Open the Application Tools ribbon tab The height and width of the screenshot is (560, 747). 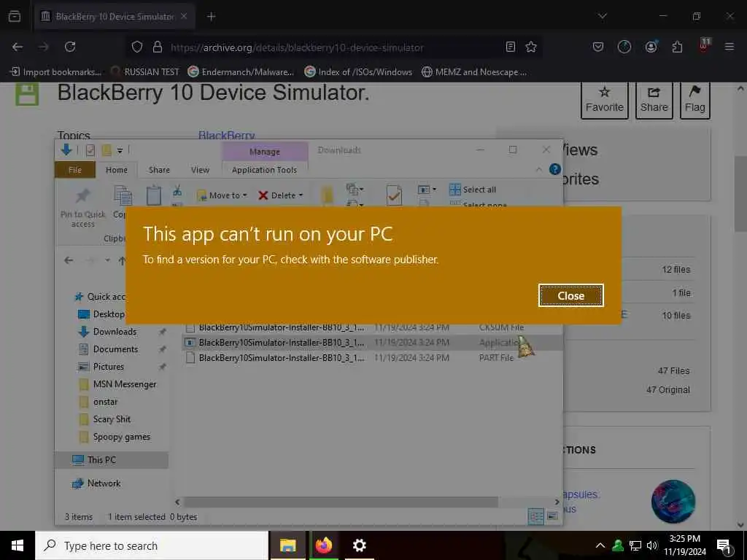click(264, 170)
